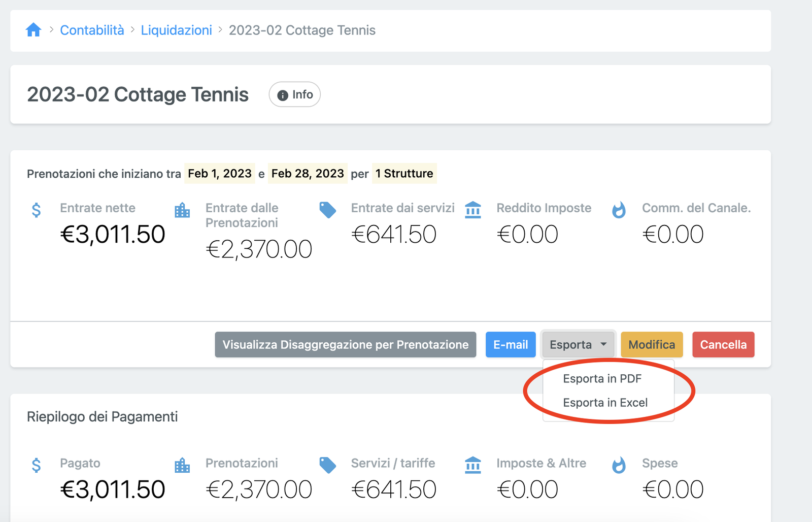Send statement via E-mail button
This screenshot has width=812, height=522.
(x=510, y=345)
